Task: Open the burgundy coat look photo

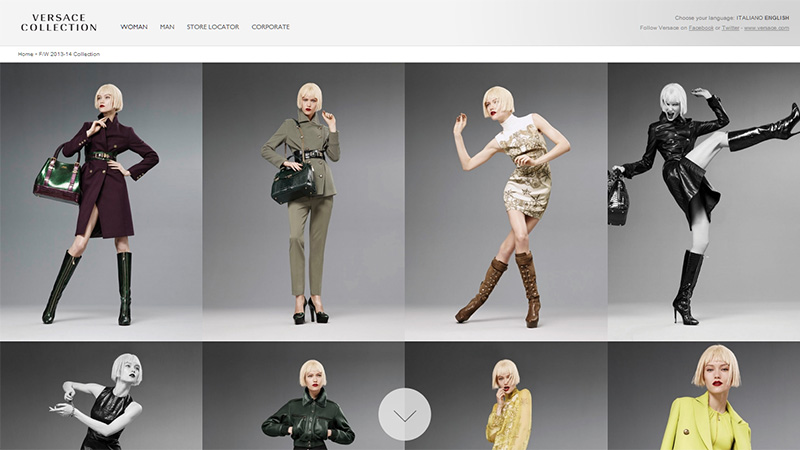Action: click(x=101, y=200)
